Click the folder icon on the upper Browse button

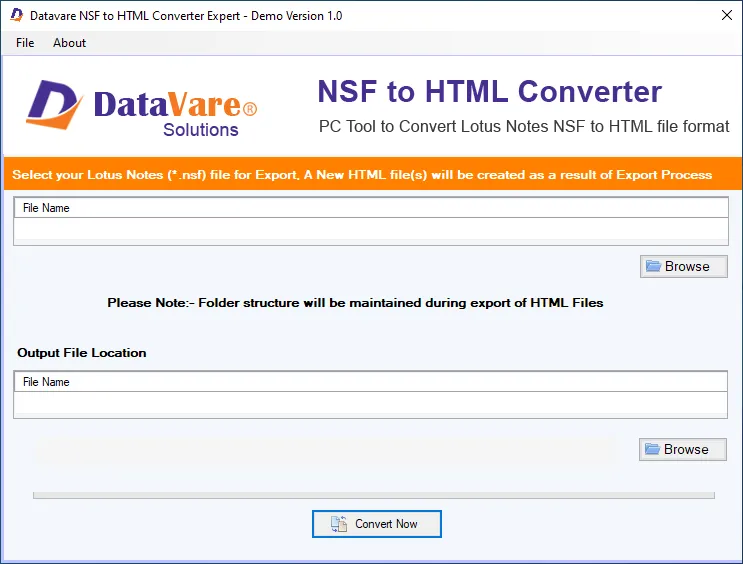653,266
